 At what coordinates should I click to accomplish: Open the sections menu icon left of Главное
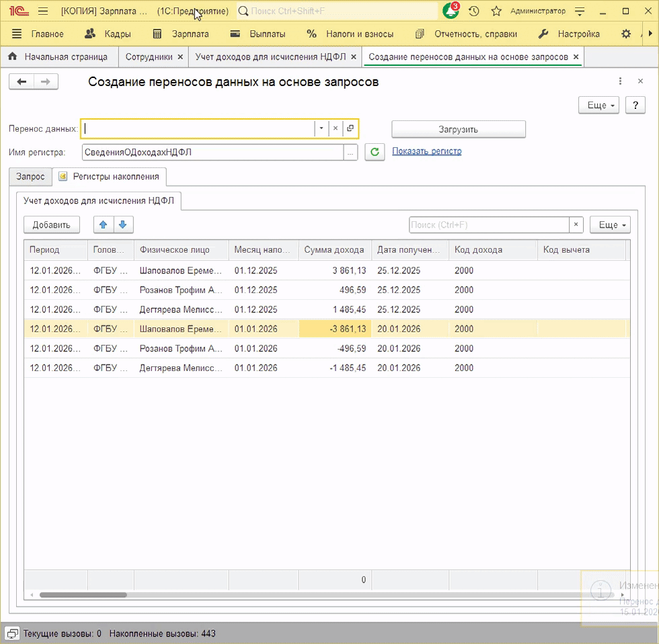(17, 34)
